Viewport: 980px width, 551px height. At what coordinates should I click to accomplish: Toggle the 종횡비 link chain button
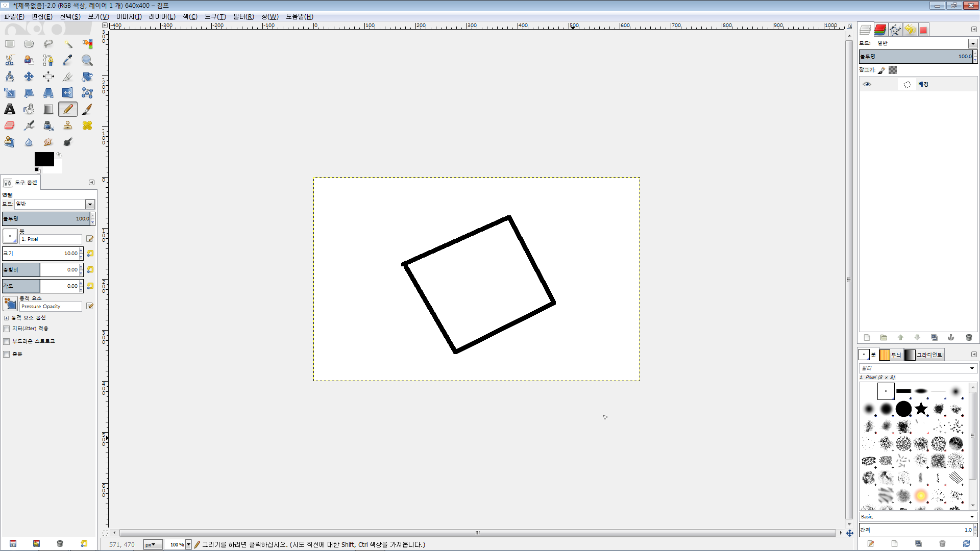pos(90,270)
